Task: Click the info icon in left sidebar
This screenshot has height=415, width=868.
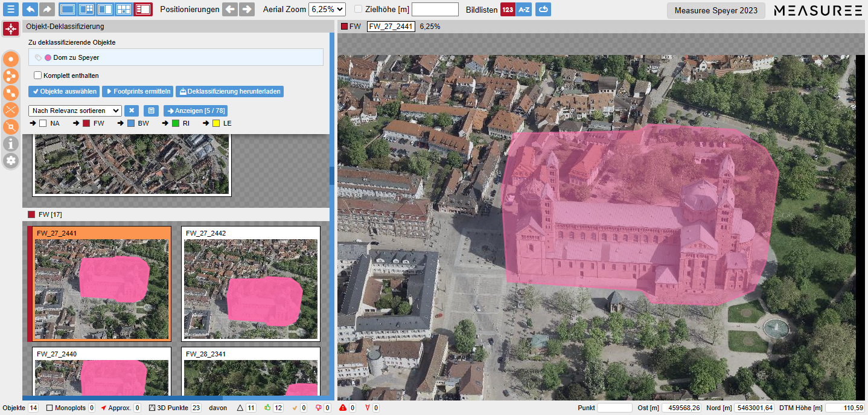Action: [11, 144]
